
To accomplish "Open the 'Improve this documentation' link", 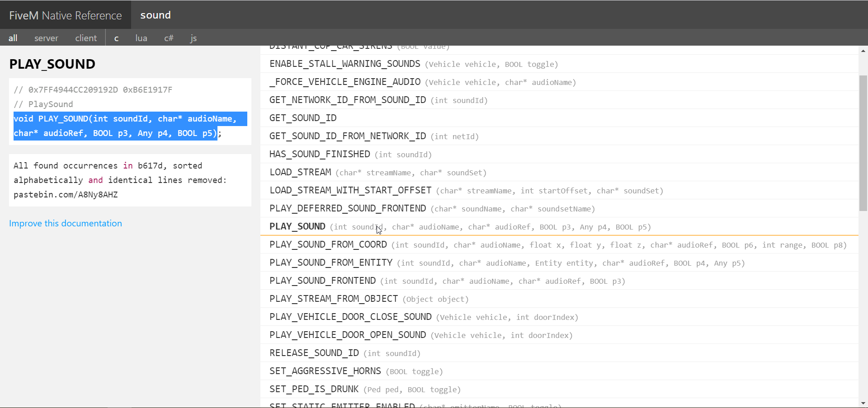I will [66, 223].
